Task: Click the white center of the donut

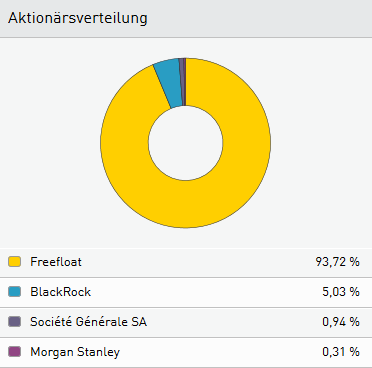Action: click(x=185, y=143)
